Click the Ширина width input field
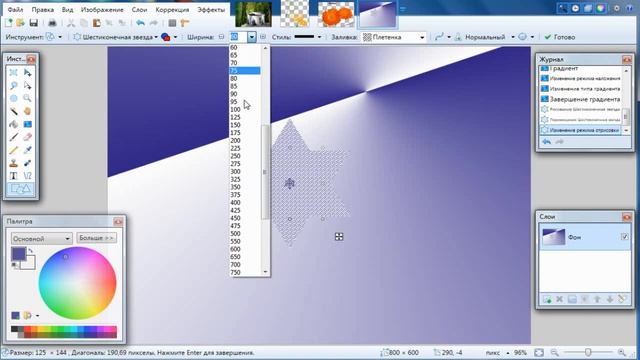Viewport: 640px width, 360px height. coord(238,37)
